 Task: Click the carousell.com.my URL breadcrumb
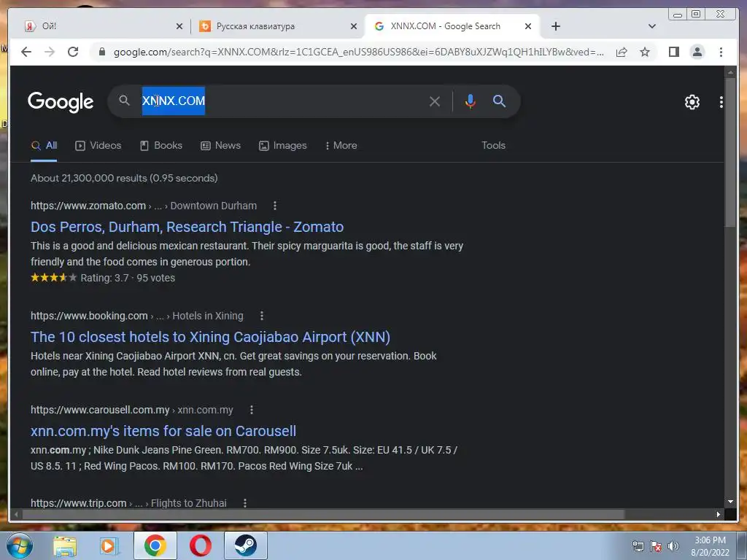pos(132,410)
